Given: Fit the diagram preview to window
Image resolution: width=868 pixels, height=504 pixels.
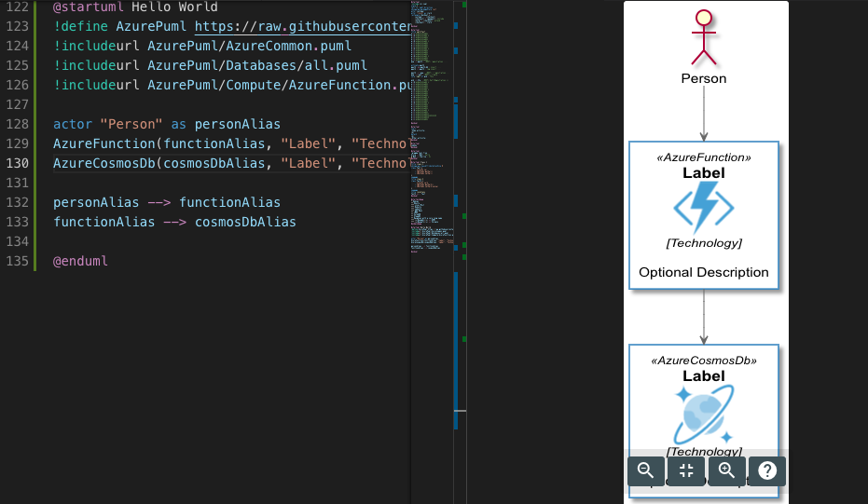Looking at the screenshot, I should [686, 470].
